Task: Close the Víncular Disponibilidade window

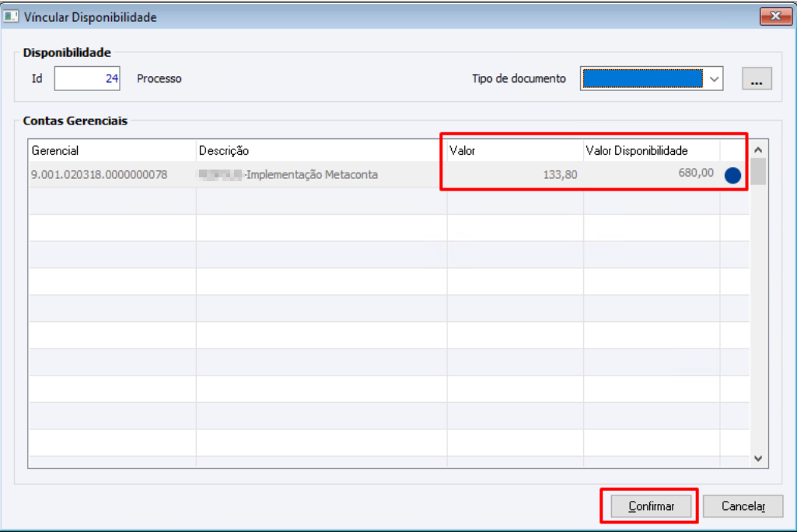Action: point(776,16)
